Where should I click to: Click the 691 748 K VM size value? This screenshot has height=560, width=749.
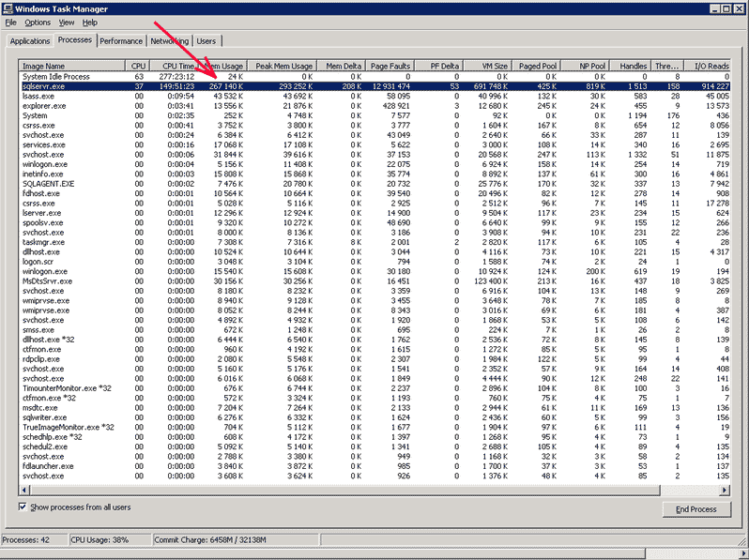489,86
